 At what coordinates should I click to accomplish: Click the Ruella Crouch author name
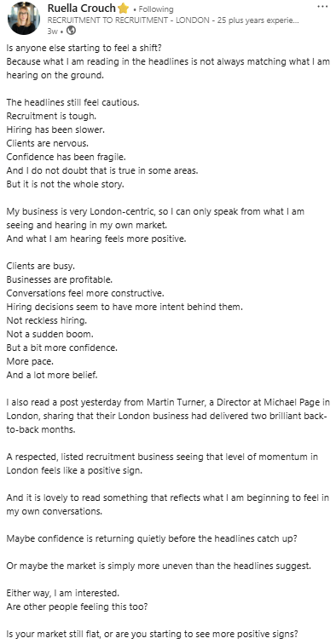click(x=82, y=9)
